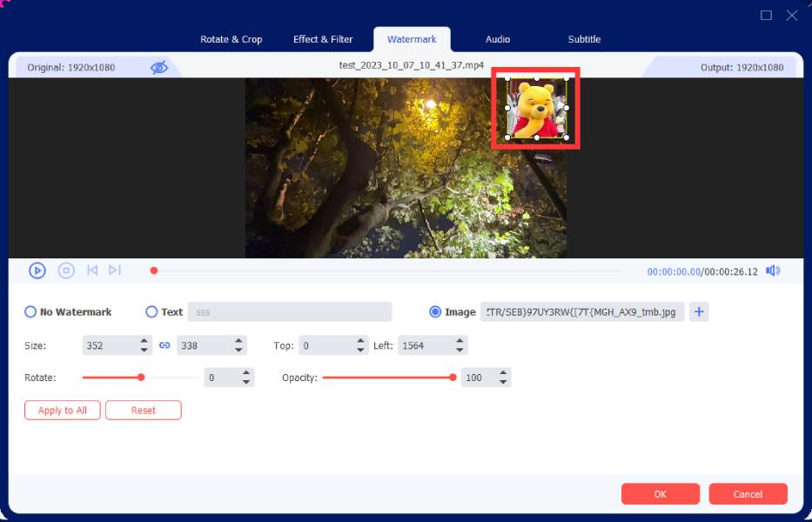Choose the Text watermark radio button
812x522 pixels.
(152, 311)
